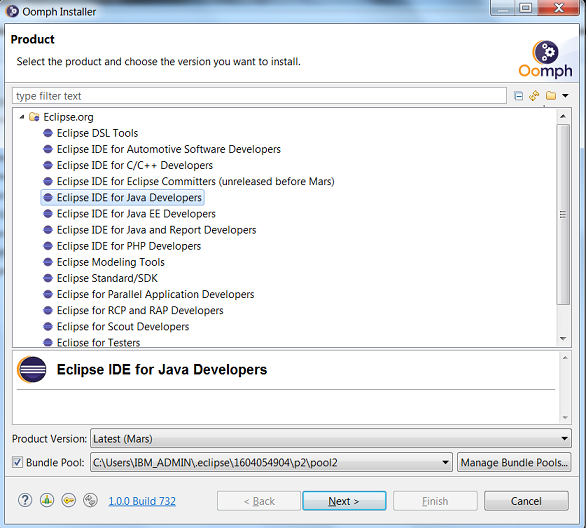
Task: Click the description pane scroll down arrow
Action: [565, 417]
